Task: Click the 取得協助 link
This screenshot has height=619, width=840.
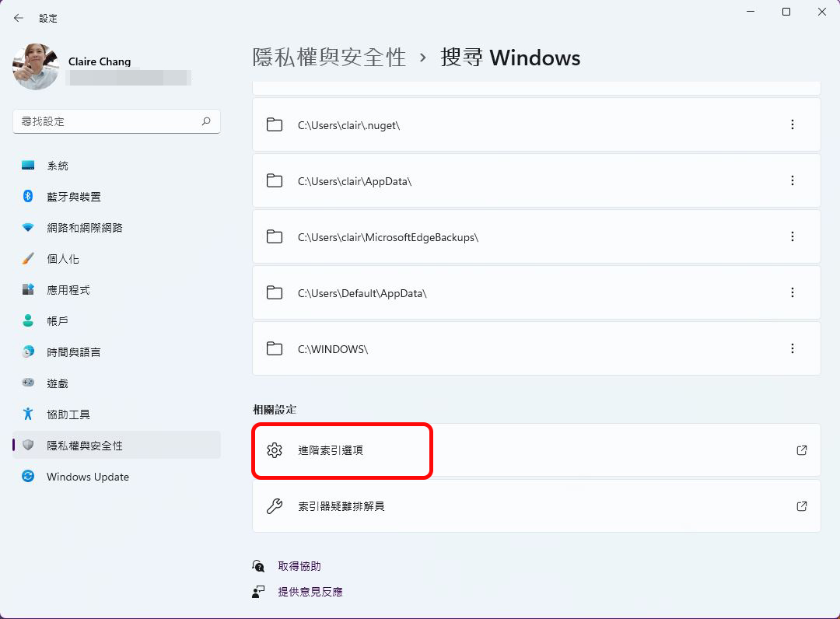Action: click(x=299, y=566)
